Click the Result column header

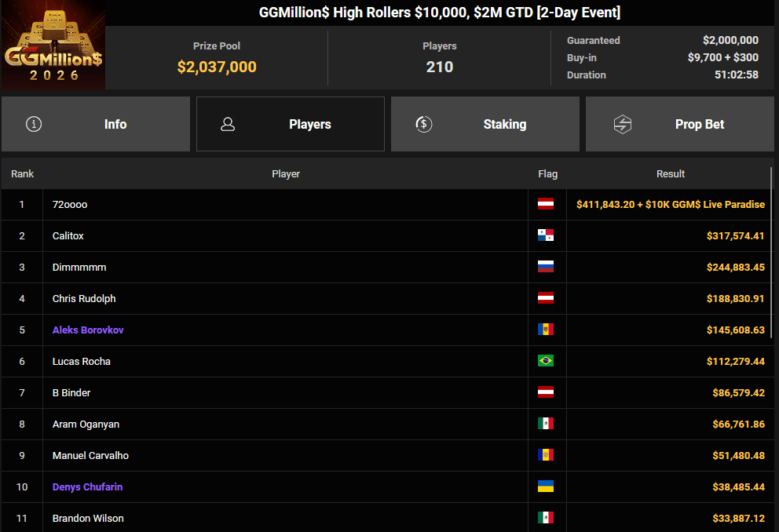670,174
